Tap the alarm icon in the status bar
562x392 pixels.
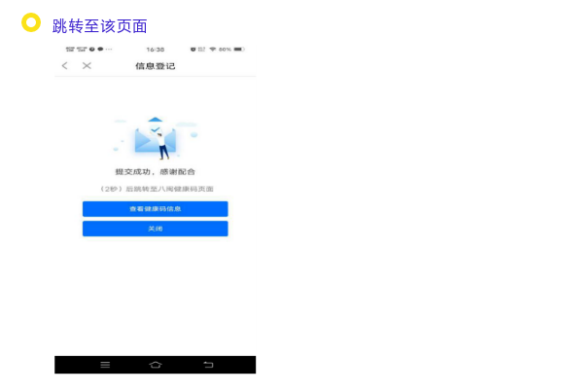pyautogui.click(x=193, y=50)
